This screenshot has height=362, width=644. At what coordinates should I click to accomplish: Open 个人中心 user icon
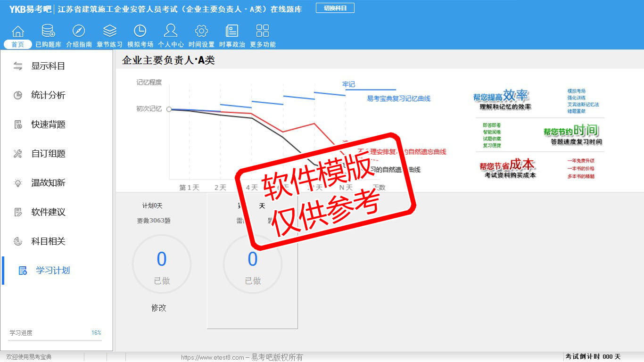[x=171, y=32]
